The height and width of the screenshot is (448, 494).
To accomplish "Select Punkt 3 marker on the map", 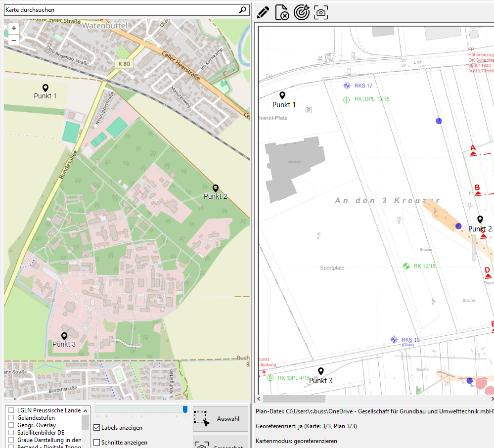I will (x=64, y=336).
